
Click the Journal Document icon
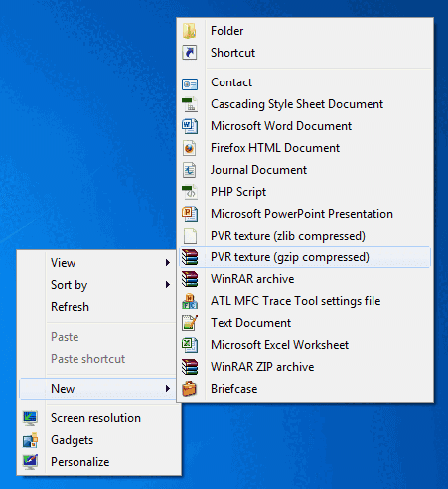pos(190,170)
